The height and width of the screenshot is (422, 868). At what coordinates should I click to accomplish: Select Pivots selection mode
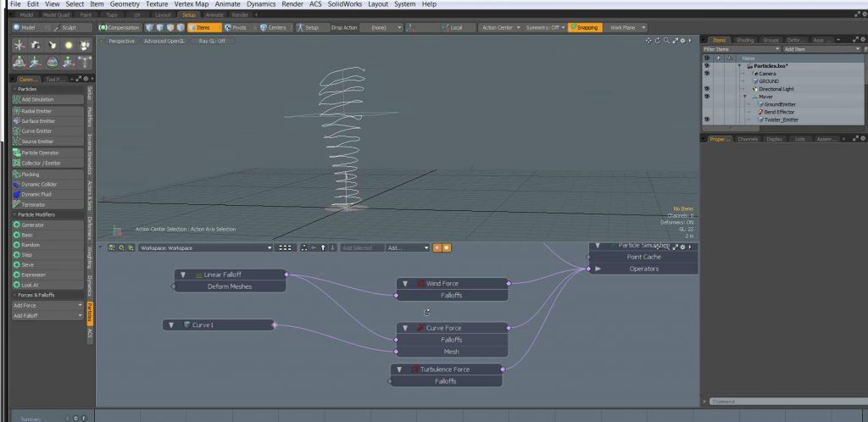pyautogui.click(x=239, y=27)
